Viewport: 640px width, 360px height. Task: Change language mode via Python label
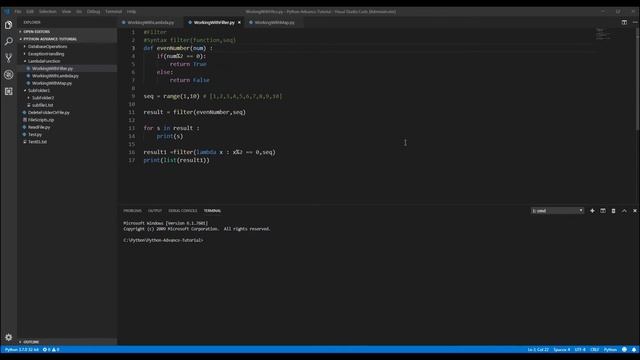pyautogui.click(x=610, y=349)
